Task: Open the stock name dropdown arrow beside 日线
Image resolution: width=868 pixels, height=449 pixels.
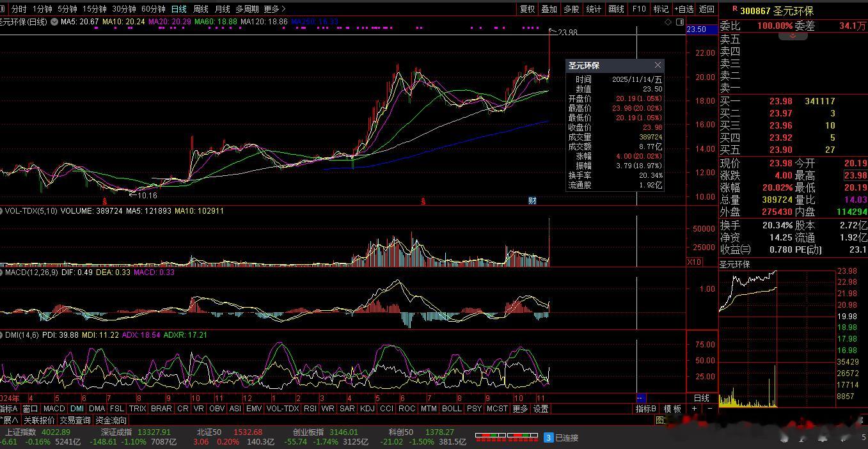Action: pos(53,22)
